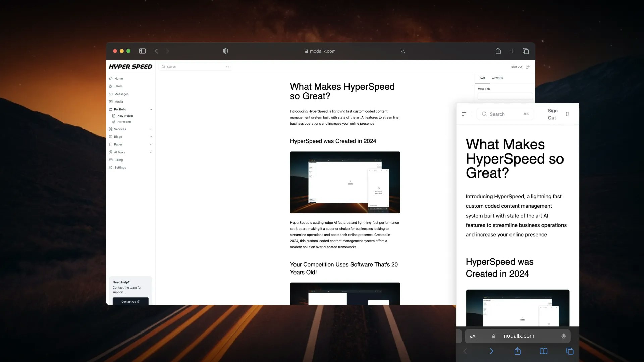Toggle the browser sidebar icon
Viewport: 644px width, 362px height.
tap(142, 51)
